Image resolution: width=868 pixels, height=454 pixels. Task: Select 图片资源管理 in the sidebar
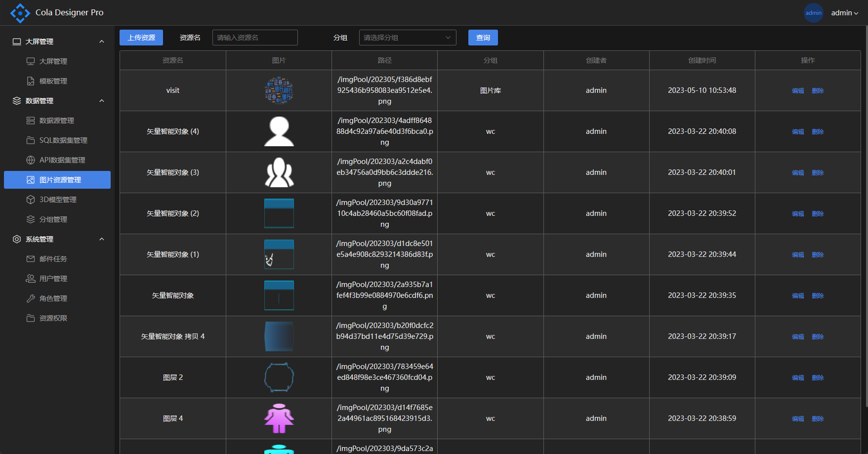(x=60, y=180)
